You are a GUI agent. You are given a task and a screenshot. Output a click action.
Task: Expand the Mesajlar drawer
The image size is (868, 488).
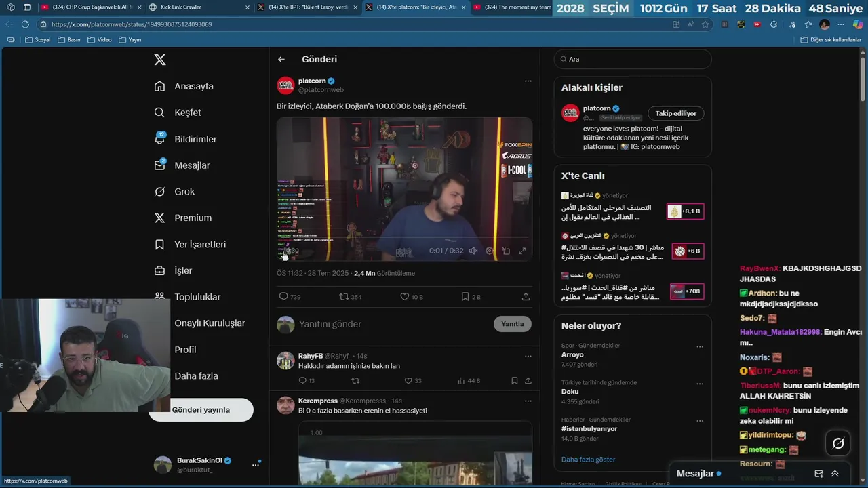835,474
